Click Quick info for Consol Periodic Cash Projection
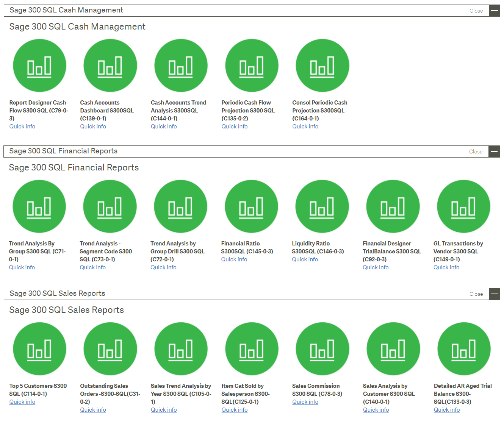The height and width of the screenshot is (428, 504). (305, 127)
